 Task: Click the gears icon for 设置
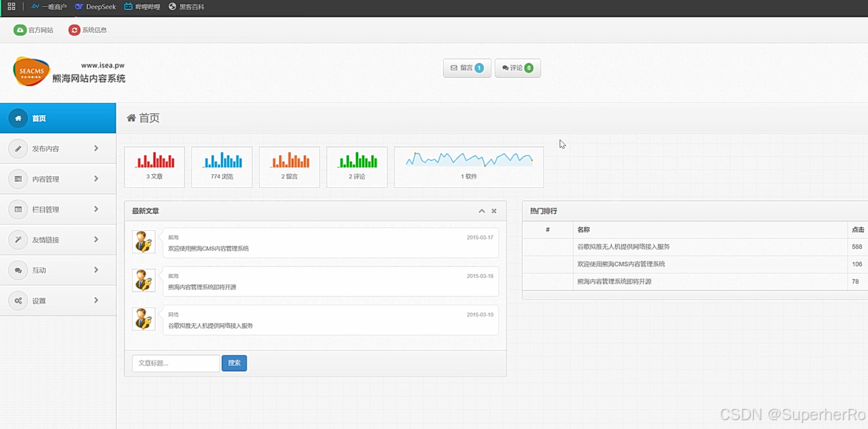18,301
